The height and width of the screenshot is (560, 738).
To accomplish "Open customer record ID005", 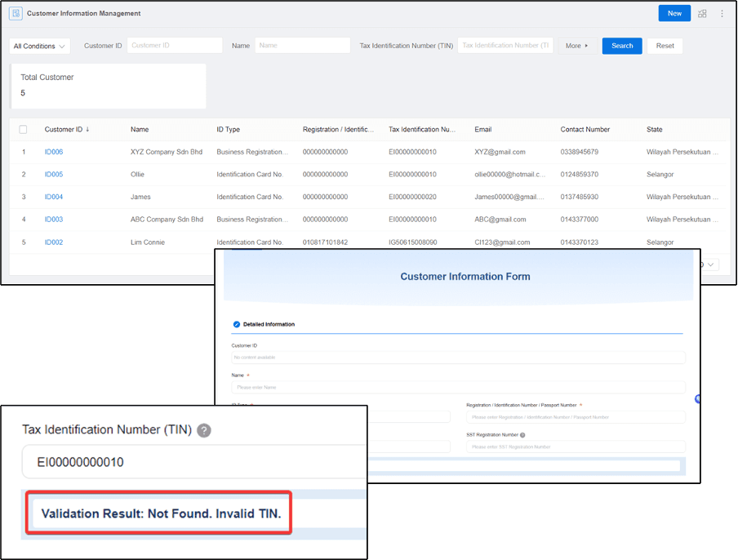I will coord(54,174).
